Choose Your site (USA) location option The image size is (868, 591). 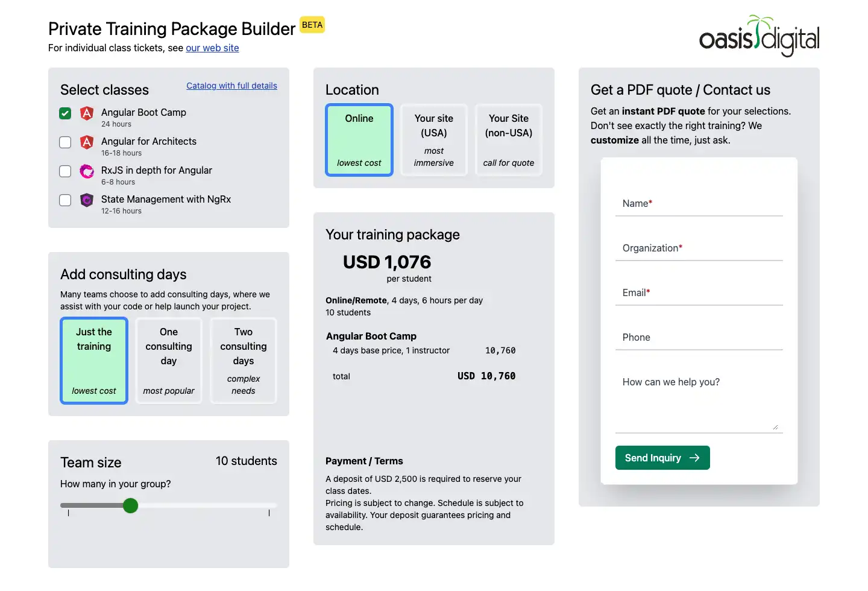pos(433,140)
